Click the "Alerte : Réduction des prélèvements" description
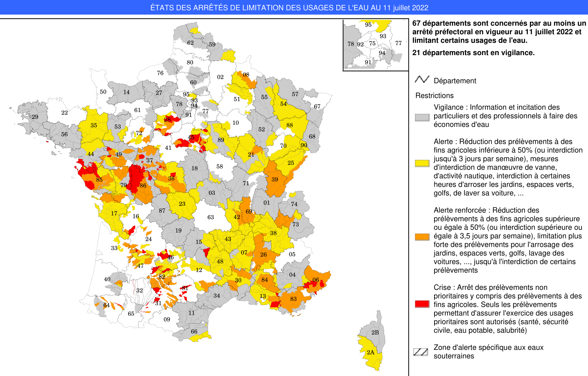Image resolution: width=588 pixels, height=376 pixels. [508, 167]
